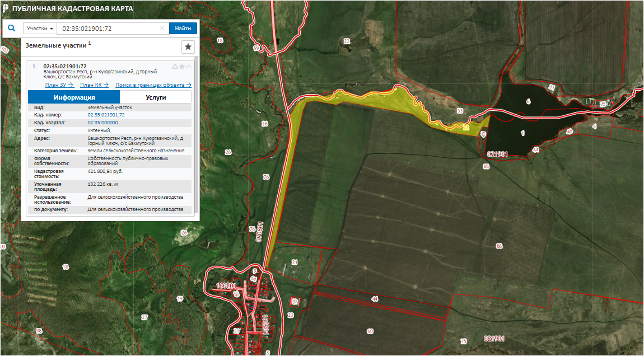Open cadastral number link 02:35:021901:72
This screenshot has width=644, height=356.
[106, 114]
